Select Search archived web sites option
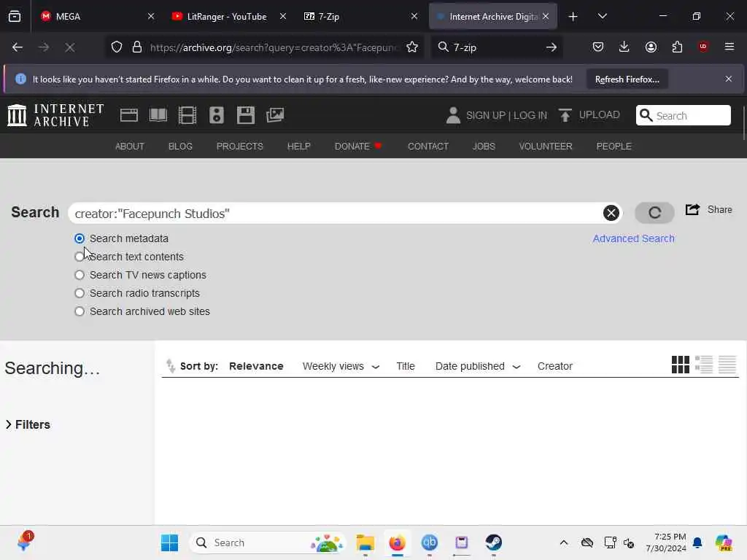 pyautogui.click(x=80, y=311)
